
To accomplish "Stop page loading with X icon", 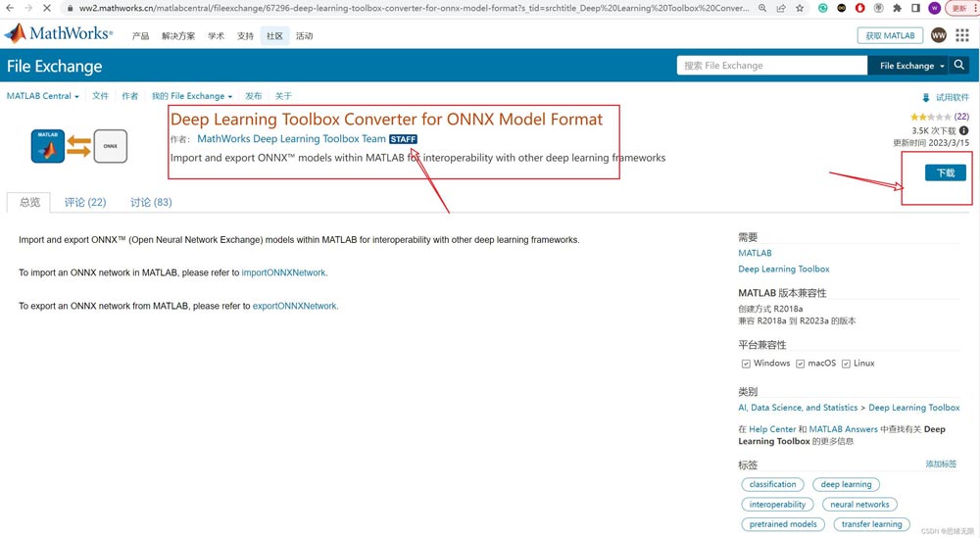I will tap(47, 8).
